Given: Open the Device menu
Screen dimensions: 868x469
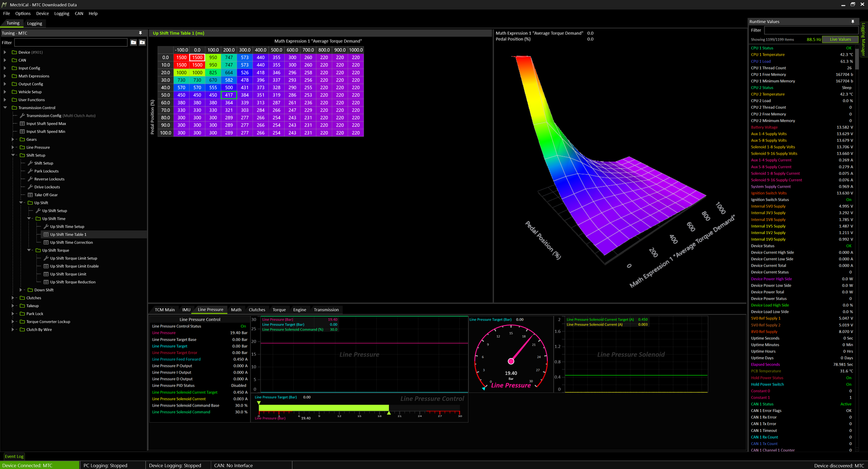Looking at the screenshot, I should pos(42,13).
